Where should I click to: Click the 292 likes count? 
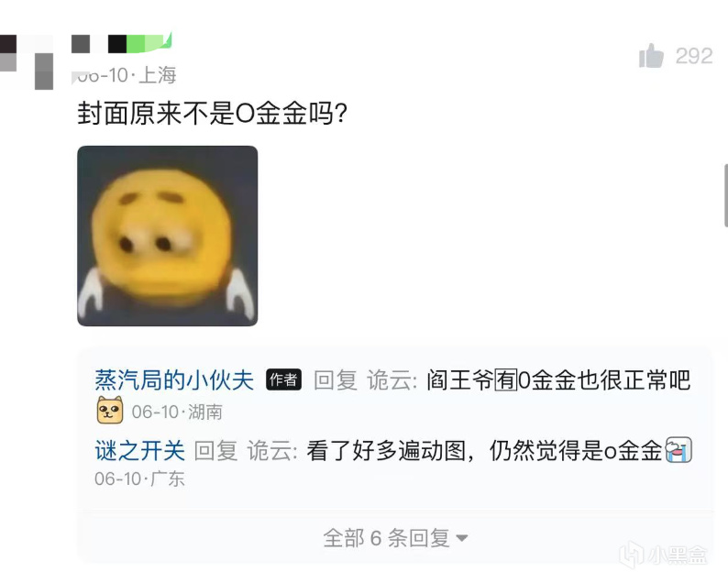[x=694, y=56]
